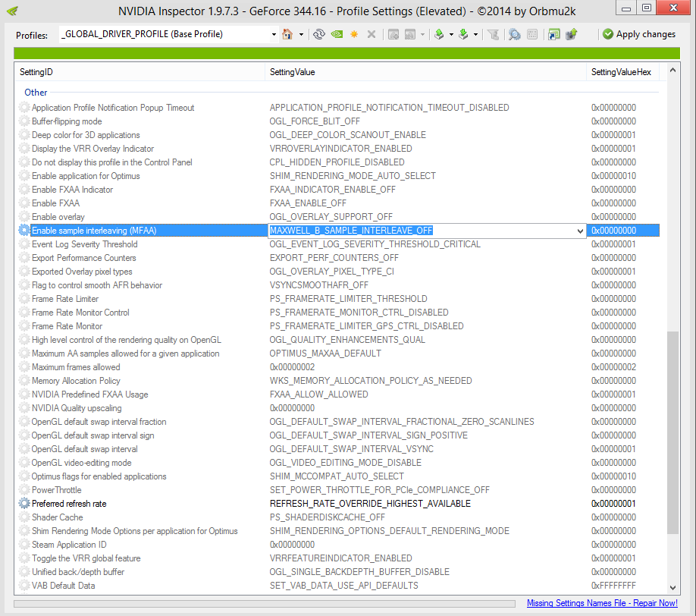Click the 0xFFFFFFFF hex value
Viewport: 696px width, 616px height.
pos(613,586)
